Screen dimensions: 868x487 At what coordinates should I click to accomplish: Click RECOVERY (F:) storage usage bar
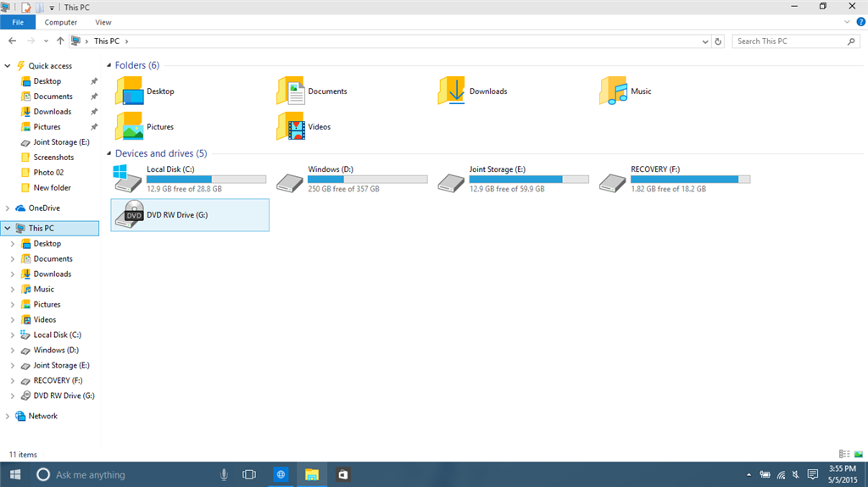pos(690,180)
